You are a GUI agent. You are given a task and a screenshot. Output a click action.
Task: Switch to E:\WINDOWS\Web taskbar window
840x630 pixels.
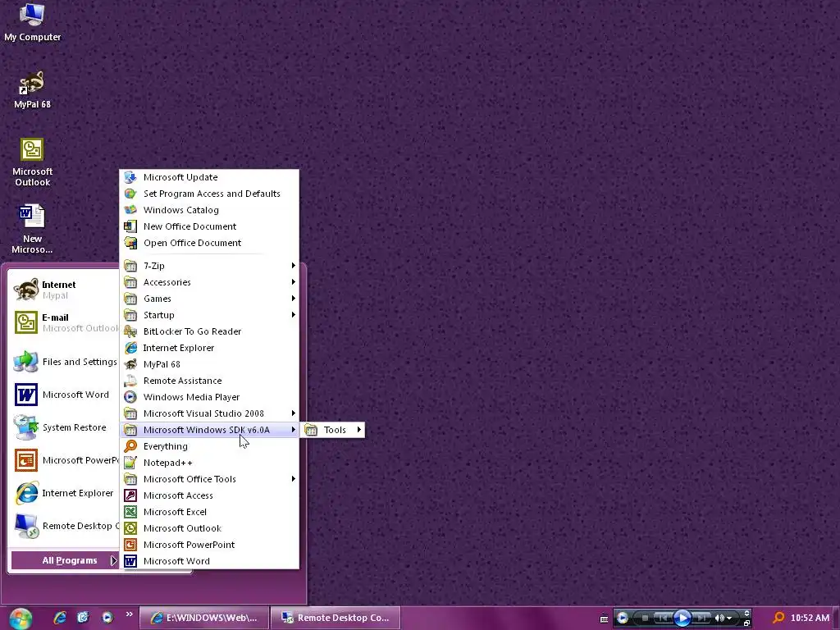click(x=204, y=618)
